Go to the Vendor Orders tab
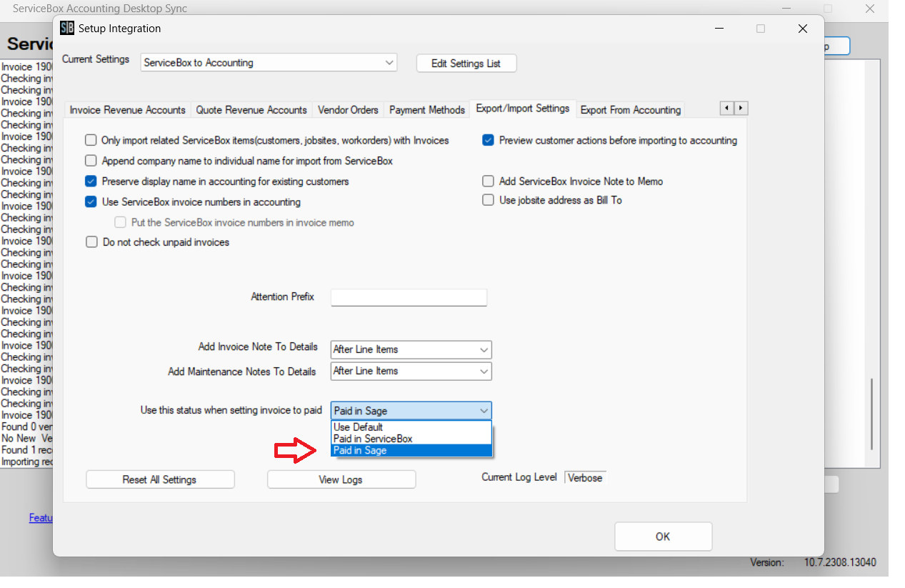Viewport: 905px width, 588px height. point(348,110)
